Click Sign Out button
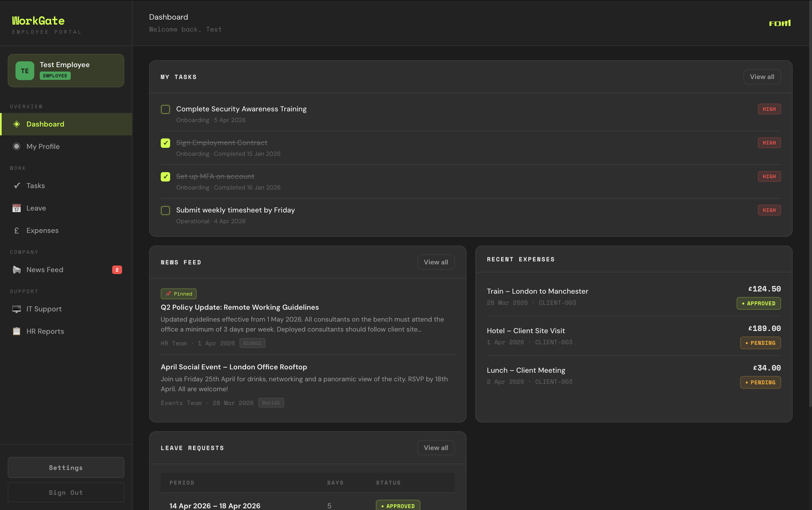 (x=66, y=493)
